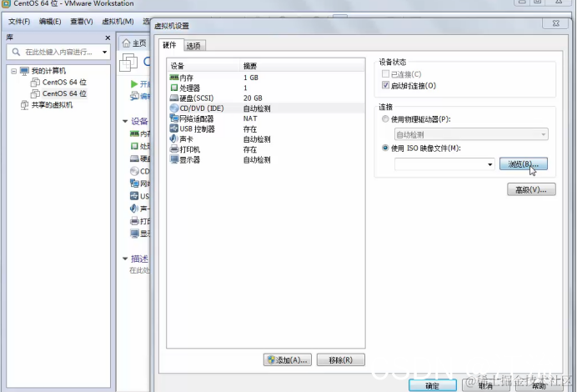Select the 声卡 sound card icon
This screenshot has height=392, width=577.
coord(174,138)
